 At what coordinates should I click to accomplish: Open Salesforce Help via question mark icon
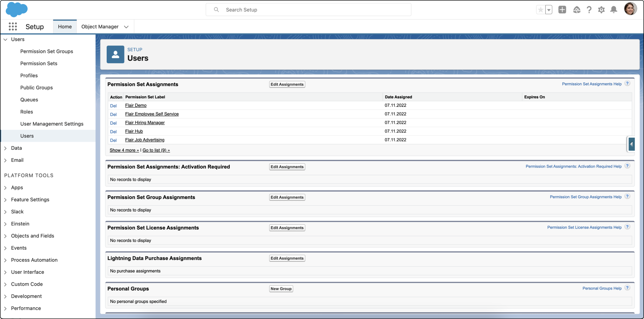tap(589, 10)
